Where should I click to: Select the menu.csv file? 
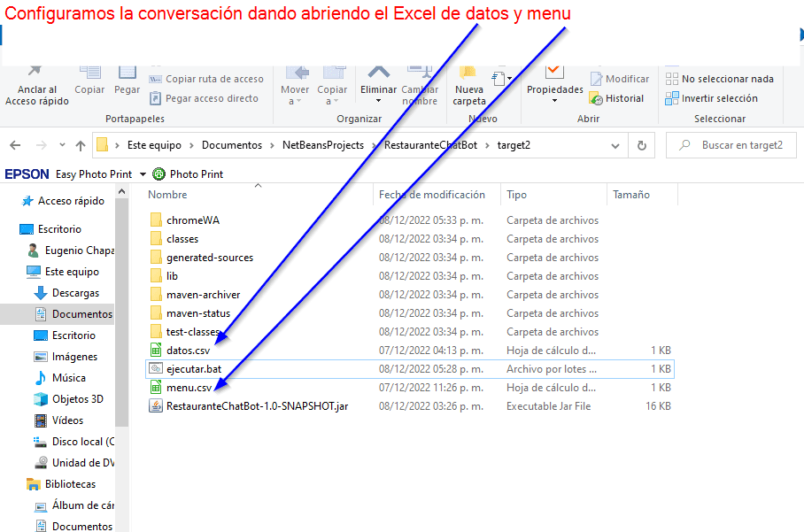189,388
